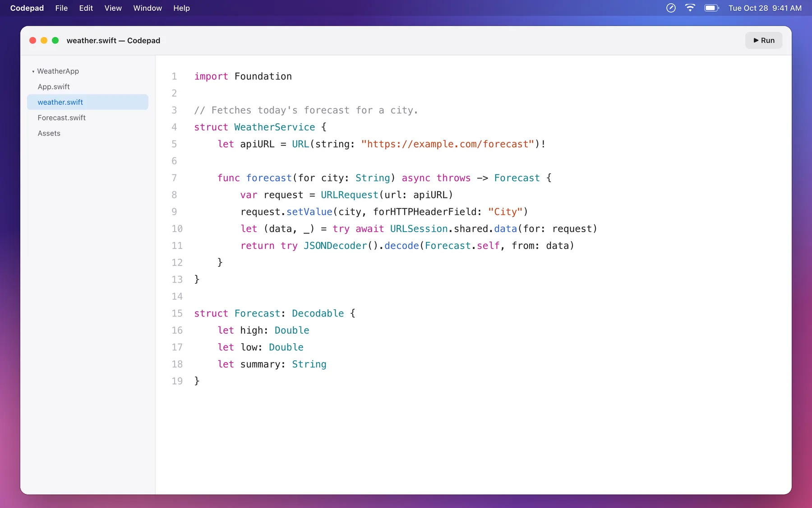This screenshot has height=508, width=812.
Task: Click "apiURL" in the let declaration on line 5
Action: (257, 144)
